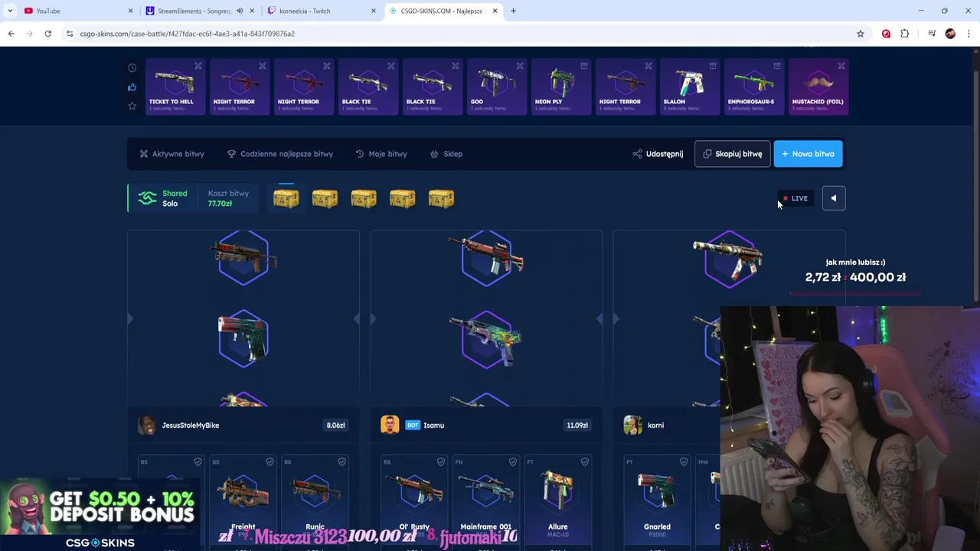Click the address bar URL field
This screenshot has height=551, width=980.
pyautogui.click(x=459, y=34)
